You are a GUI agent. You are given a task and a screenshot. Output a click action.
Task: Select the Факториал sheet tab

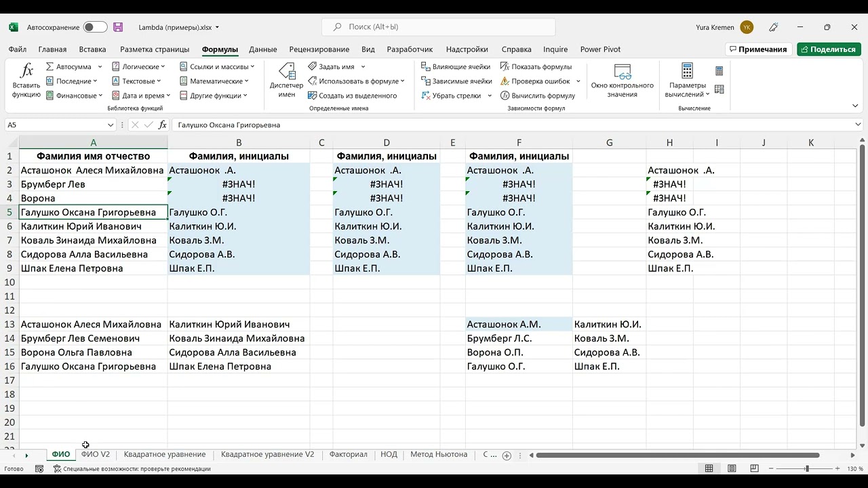(x=348, y=454)
